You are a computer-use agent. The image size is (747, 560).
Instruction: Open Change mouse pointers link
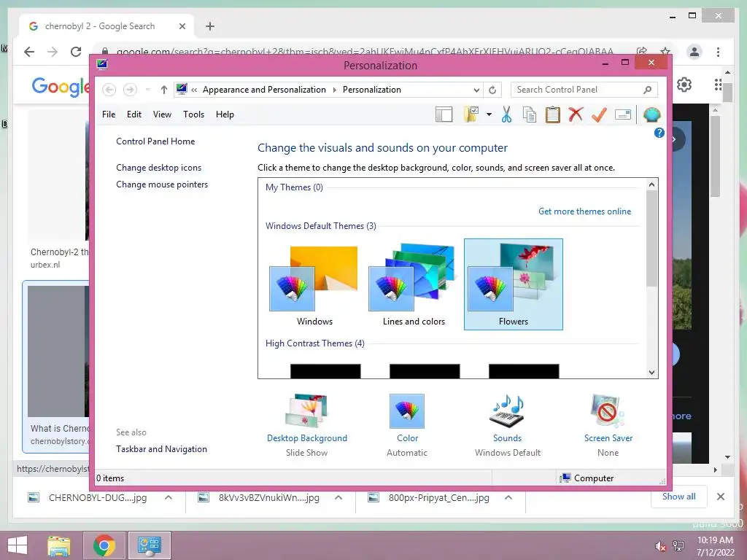[x=162, y=184]
